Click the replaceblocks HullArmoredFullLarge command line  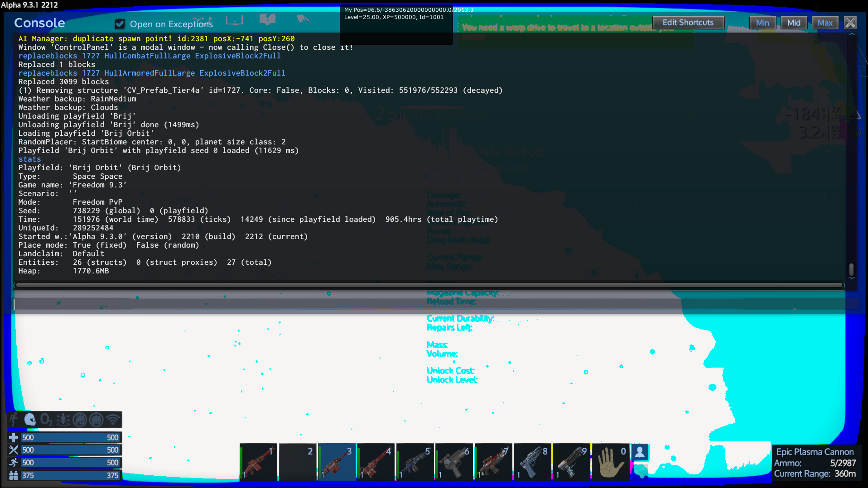(152, 73)
